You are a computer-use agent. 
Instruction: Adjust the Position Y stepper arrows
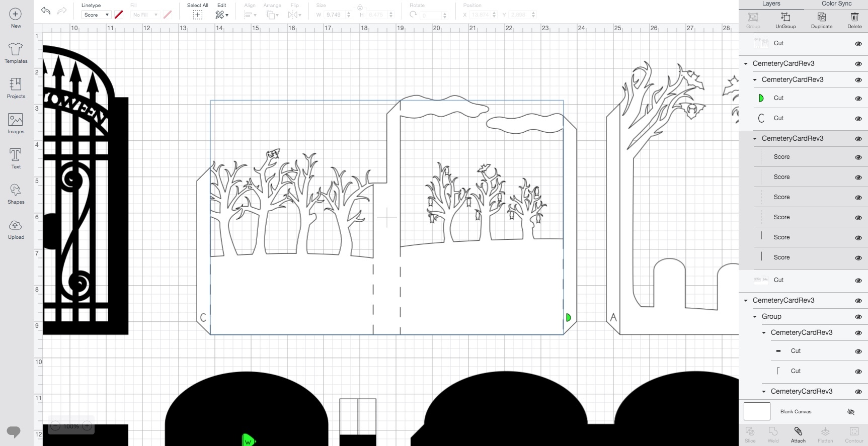pos(533,15)
